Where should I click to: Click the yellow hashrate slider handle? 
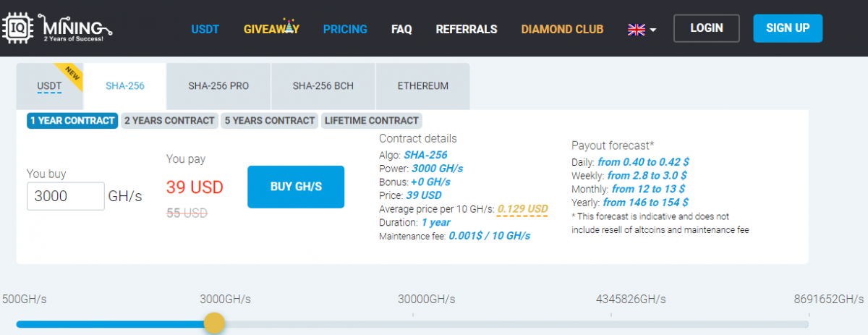[x=214, y=323]
